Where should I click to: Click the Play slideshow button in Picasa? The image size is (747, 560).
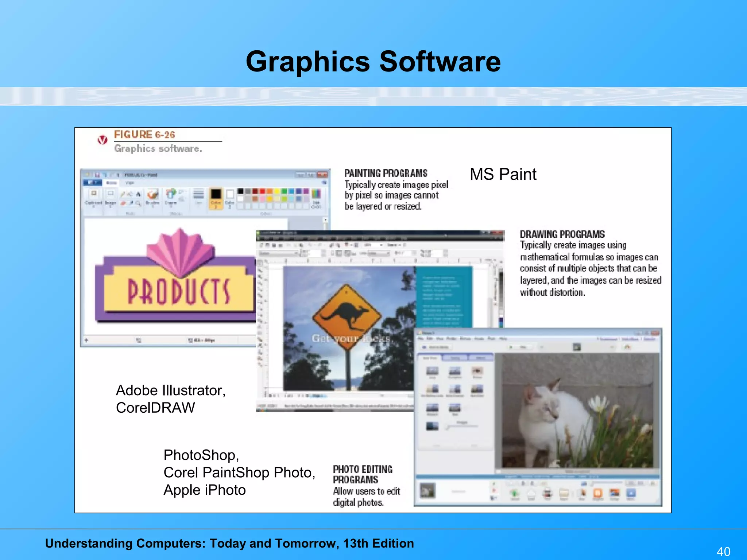(x=520, y=347)
